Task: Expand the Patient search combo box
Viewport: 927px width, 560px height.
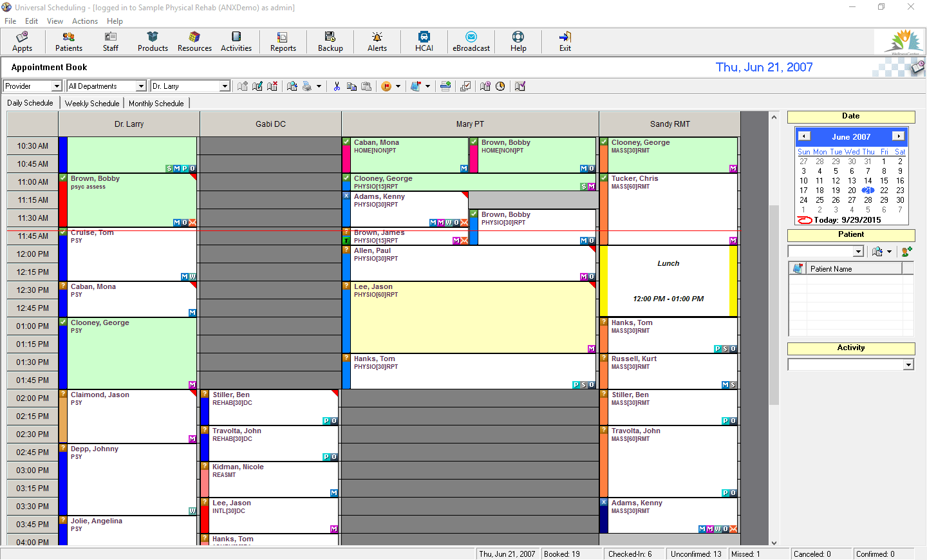Action: coord(858,252)
